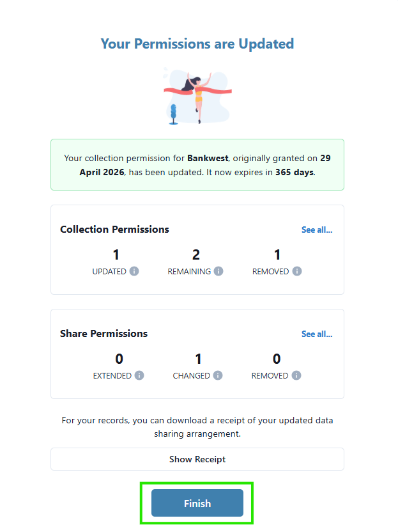Click the Share Permissions card title
This screenshot has height=532, width=398.
103,334
